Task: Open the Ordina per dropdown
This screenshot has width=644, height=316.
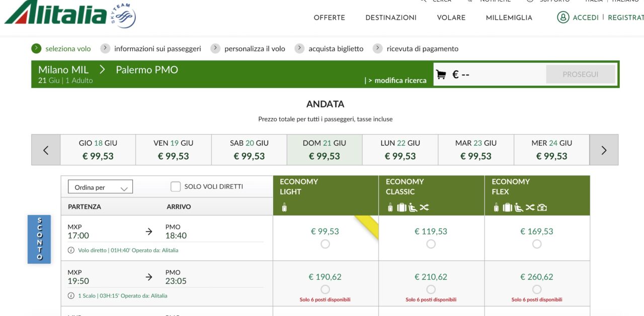Action: click(100, 187)
